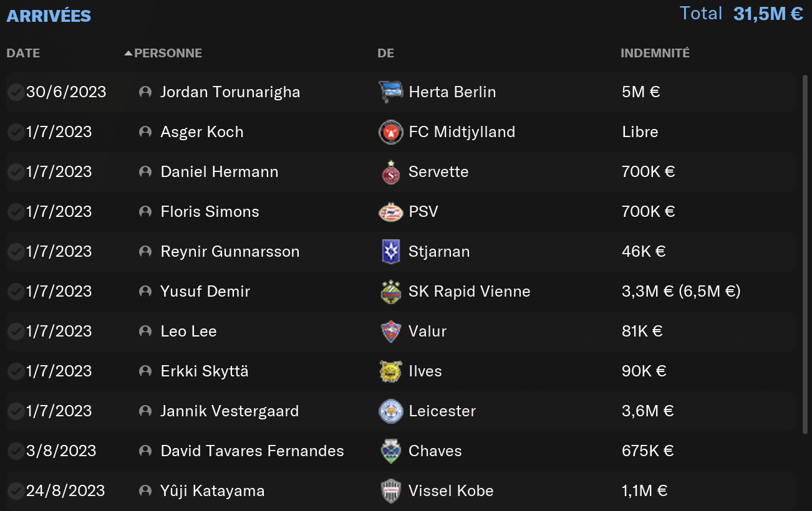Image resolution: width=812 pixels, height=511 pixels.
Task: Click the Herta Berlin club crest
Action: click(391, 92)
